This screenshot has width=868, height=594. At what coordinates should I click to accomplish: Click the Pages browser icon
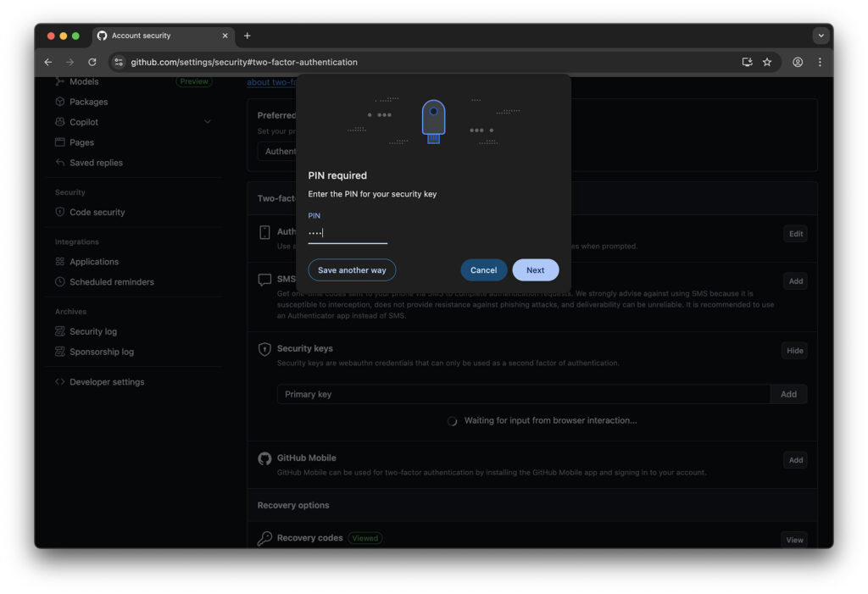click(x=60, y=142)
